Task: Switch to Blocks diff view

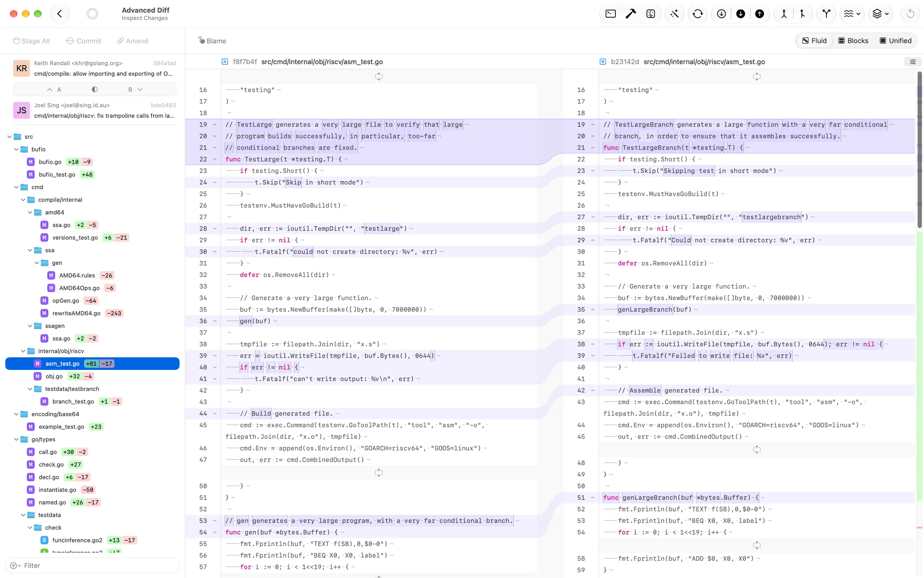Action: 853,40
